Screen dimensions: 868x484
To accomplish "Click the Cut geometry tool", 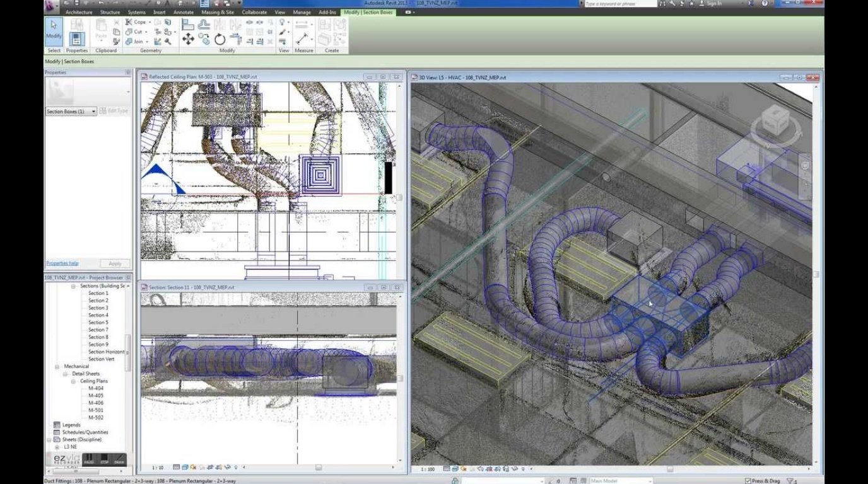I will tap(134, 32).
